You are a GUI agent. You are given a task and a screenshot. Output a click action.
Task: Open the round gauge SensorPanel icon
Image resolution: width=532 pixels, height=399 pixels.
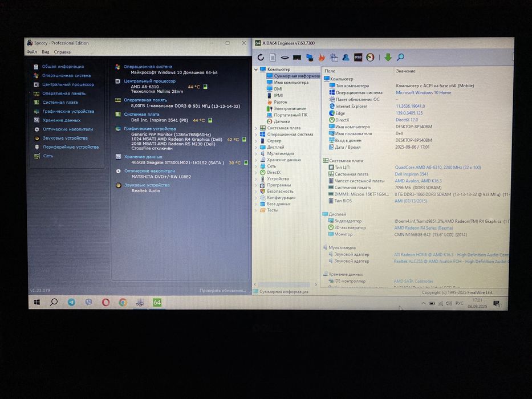pyautogui.click(x=370, y=58)
